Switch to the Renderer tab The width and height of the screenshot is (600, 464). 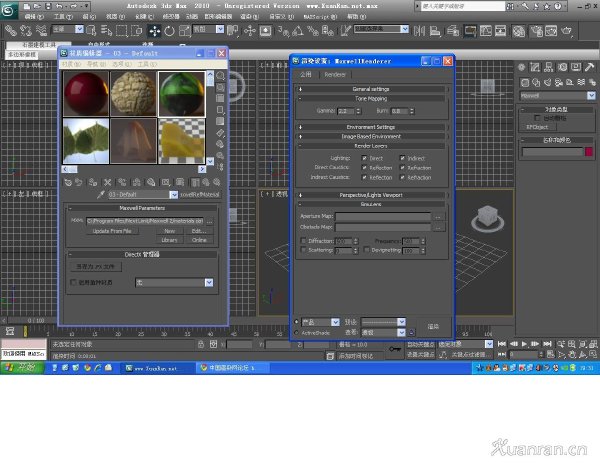(x=335, y=75)
